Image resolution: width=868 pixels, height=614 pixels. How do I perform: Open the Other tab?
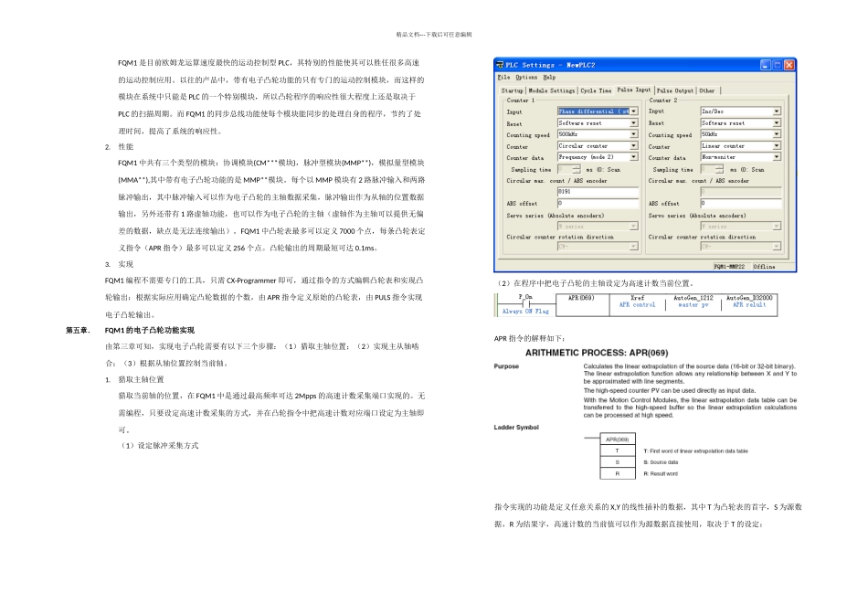click(x=707, y=90)
